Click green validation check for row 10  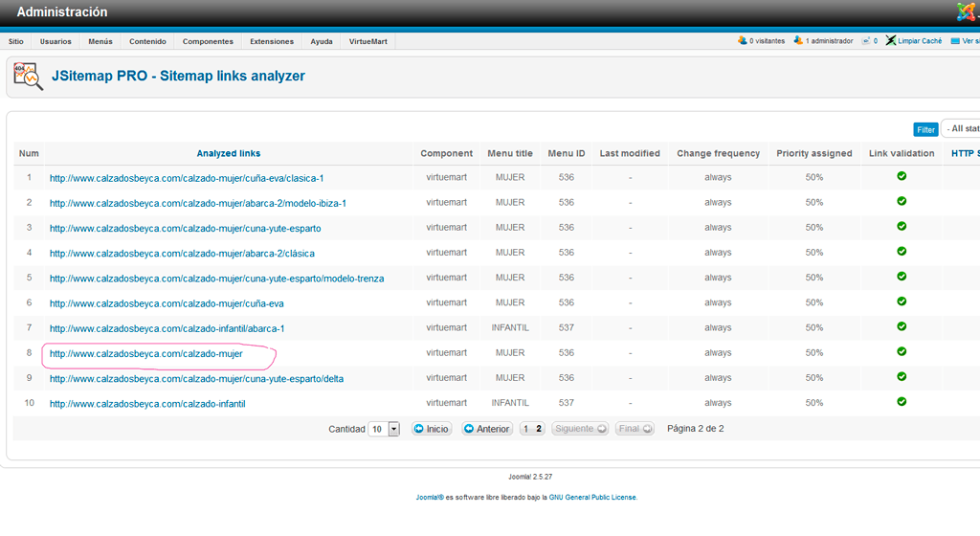902,402
